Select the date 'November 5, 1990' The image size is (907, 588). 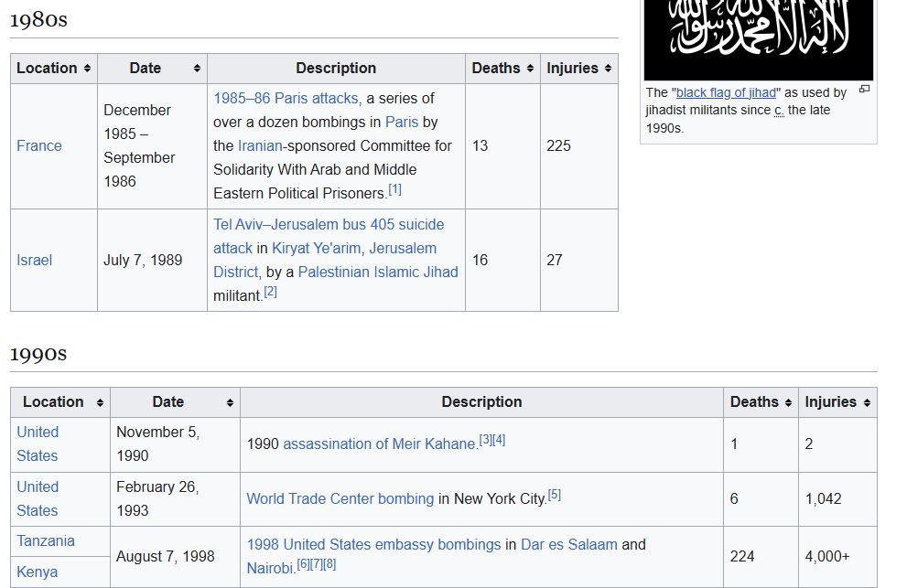[158, 444]
